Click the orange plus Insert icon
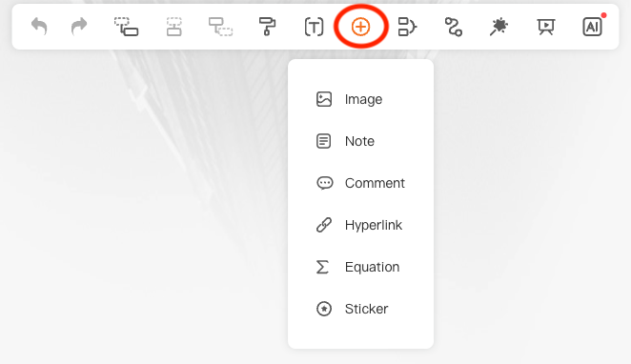The height and width of the screenshot is (364, 631). pyautogui.click(x=360, y=27)
